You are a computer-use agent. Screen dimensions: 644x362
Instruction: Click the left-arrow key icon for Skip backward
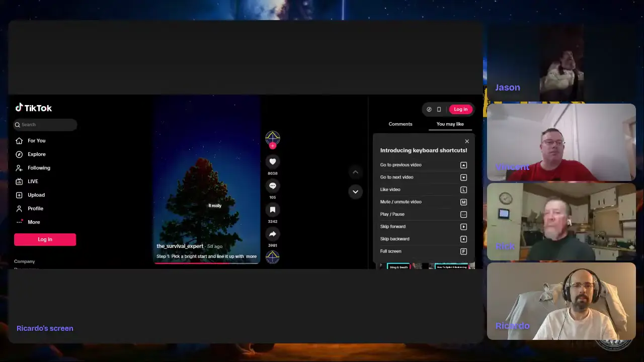463,239
